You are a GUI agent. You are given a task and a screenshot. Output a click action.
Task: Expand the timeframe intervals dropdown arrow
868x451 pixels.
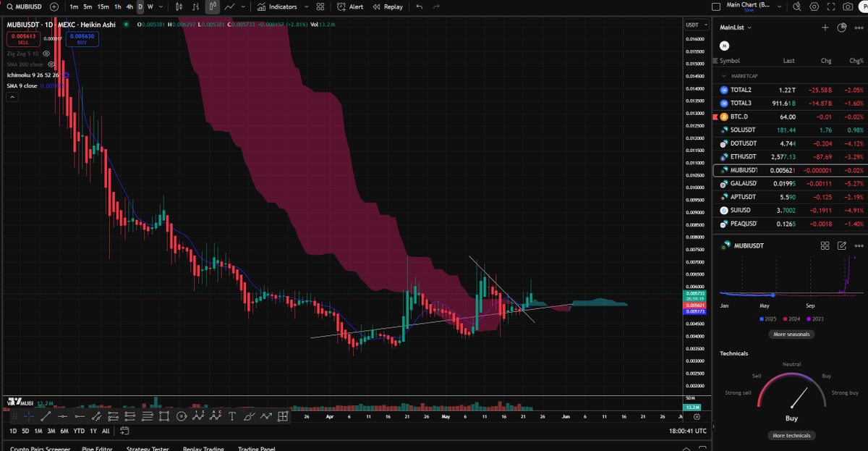pyautogui.click(x=161, y=7)
